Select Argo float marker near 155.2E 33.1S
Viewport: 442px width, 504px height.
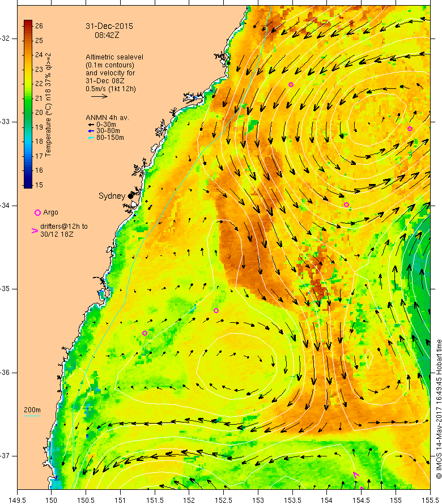tap(410, 129)
